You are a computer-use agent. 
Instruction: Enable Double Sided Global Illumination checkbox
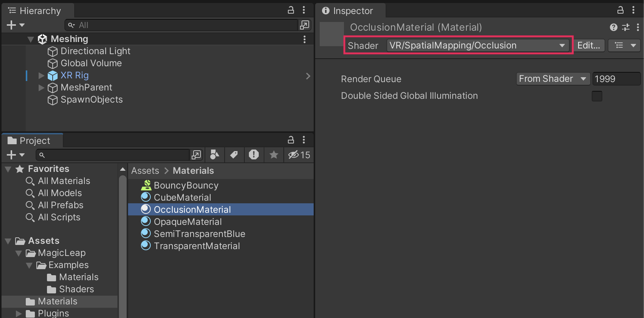click(x=597, y=96)
